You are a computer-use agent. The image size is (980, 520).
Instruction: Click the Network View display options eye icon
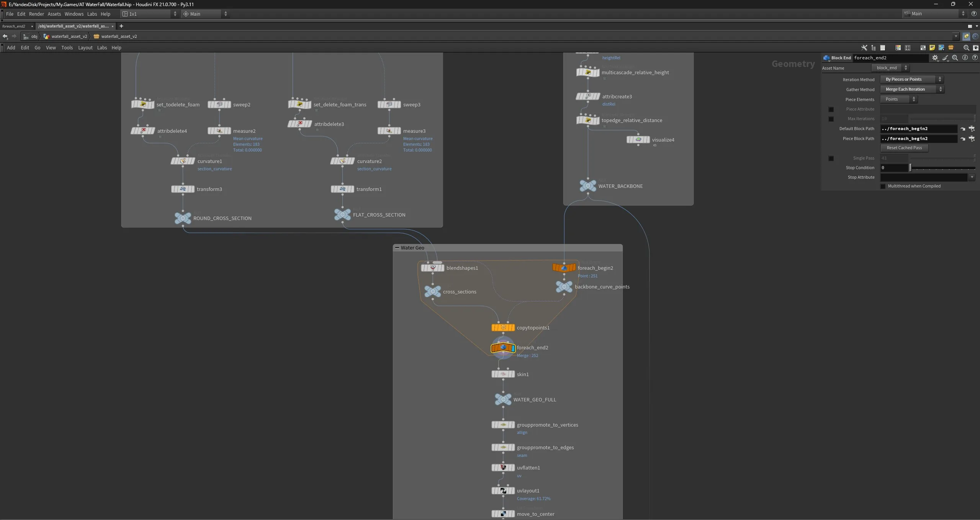(x=975, y=48)
